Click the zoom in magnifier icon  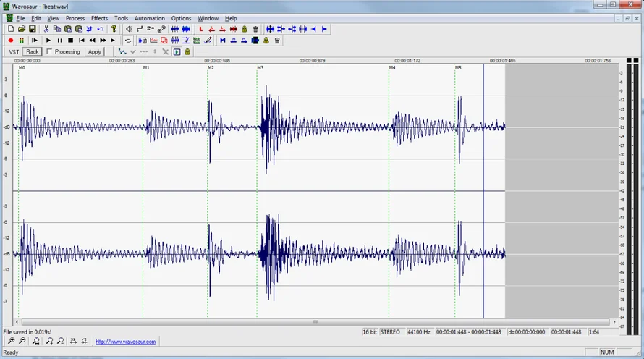(12, 341)
